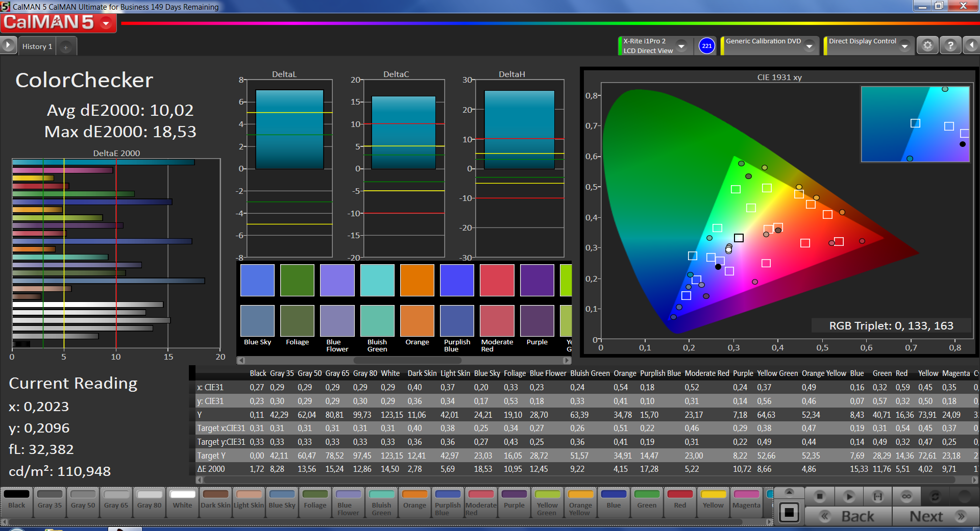Select the Purple pattern button

[x=514, y=502]
